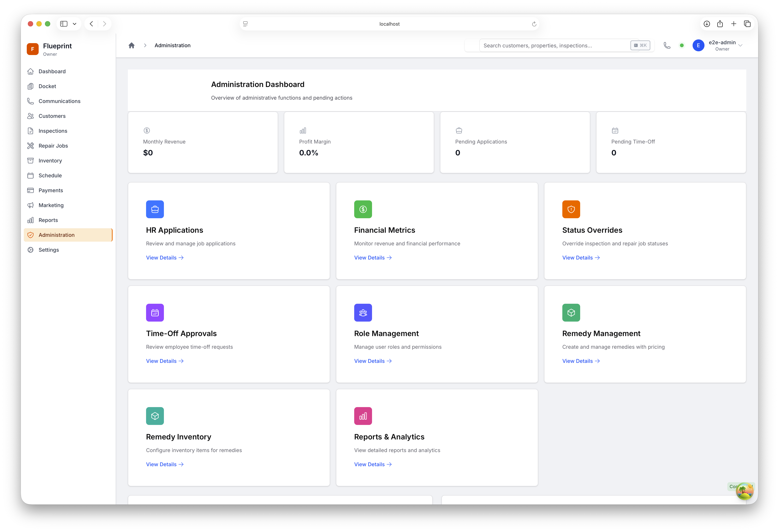Click the Role Management users icon

point(363,312)
